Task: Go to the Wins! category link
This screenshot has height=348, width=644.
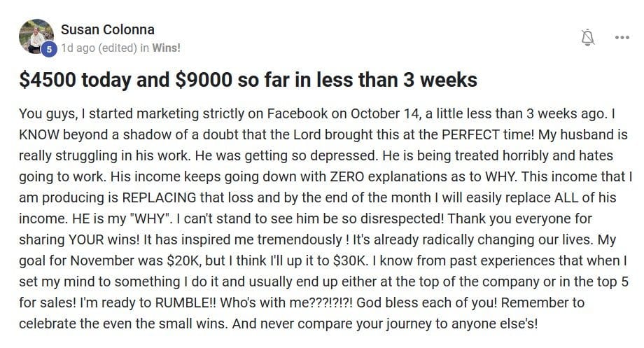Action: pos(167,48)
